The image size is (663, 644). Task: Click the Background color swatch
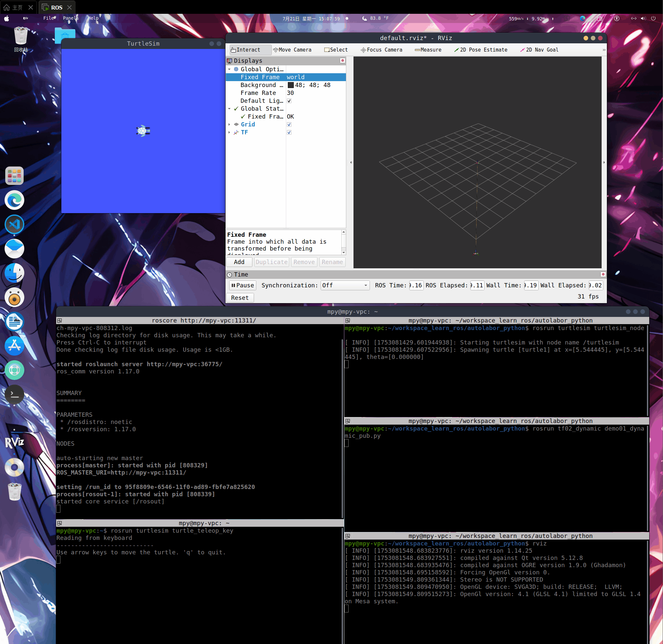point(290,85)
